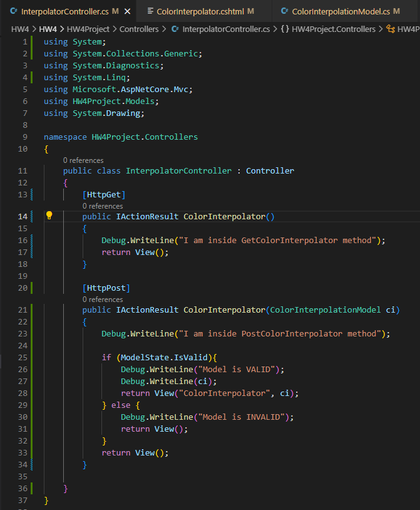
Task: Click the C# icon on ColorInterpolationModel.cs tab
Action: click(284, 11)
